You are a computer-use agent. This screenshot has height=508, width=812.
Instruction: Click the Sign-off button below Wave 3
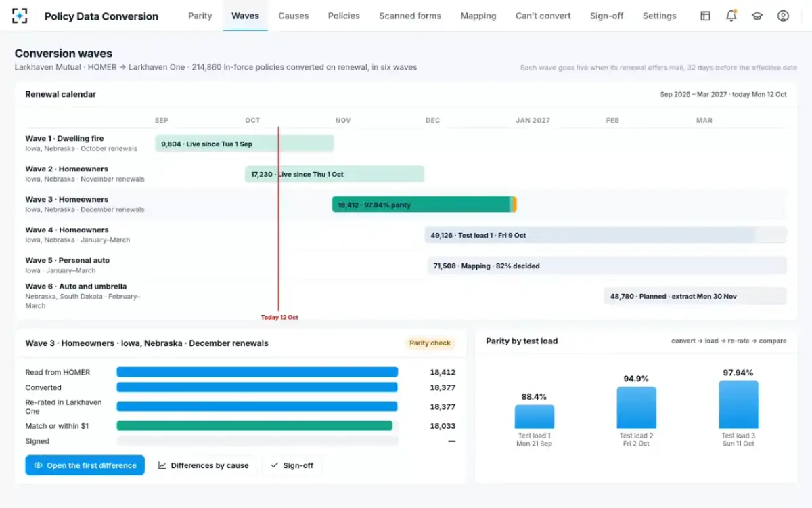pos(292,465)
